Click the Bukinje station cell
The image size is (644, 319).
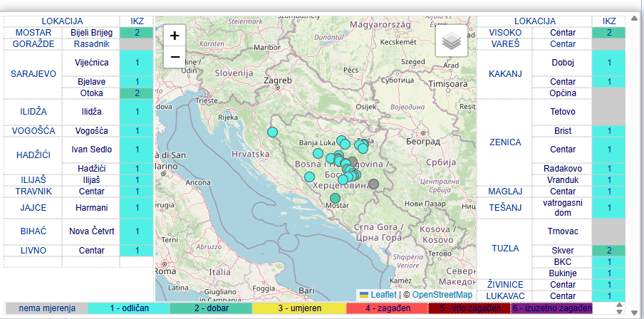click(562, 273)
